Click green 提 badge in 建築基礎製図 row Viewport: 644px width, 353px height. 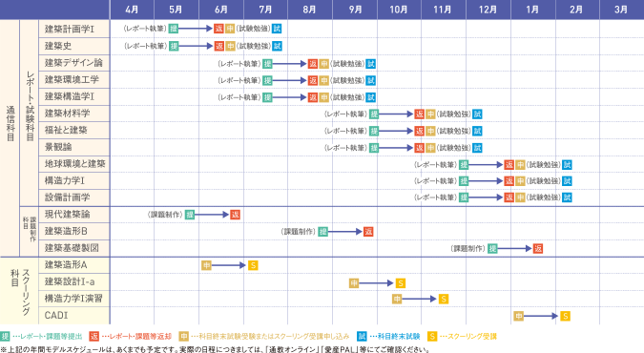pos(492,248)
